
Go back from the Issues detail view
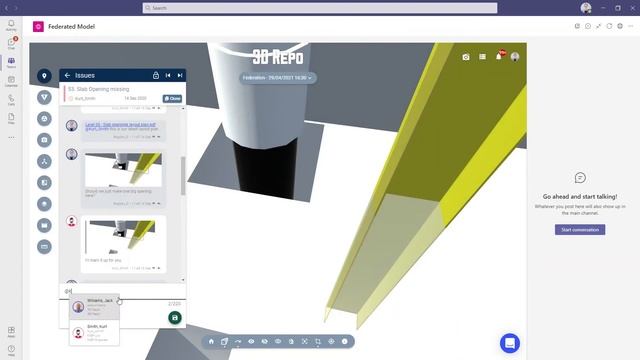coord(67,76)
